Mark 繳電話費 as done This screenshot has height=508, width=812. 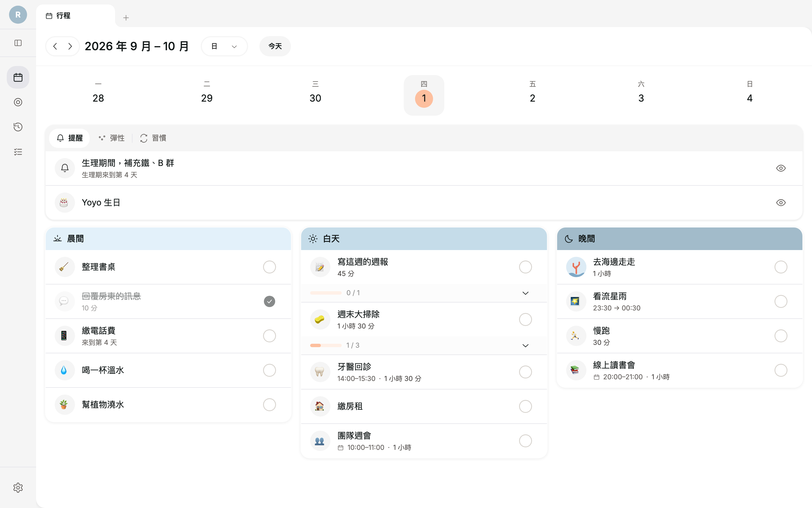[x=270, y=336]
